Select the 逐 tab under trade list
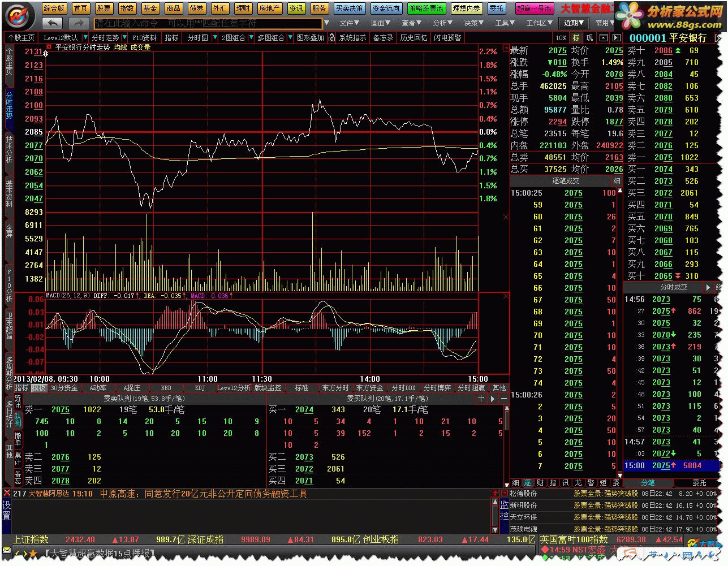 pos(528,483)
